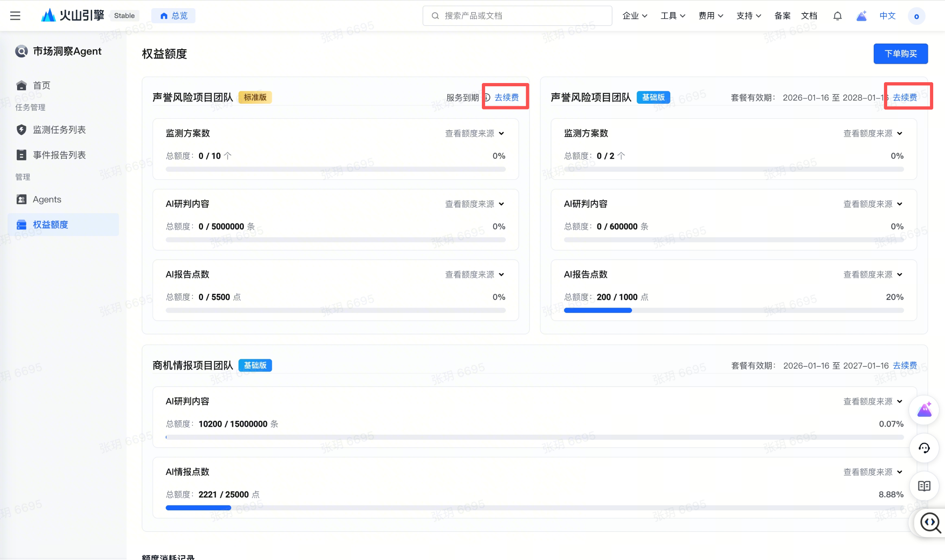Go to 监测任务列表 in sidebar
Screen dimensions: 945x560
59,130
